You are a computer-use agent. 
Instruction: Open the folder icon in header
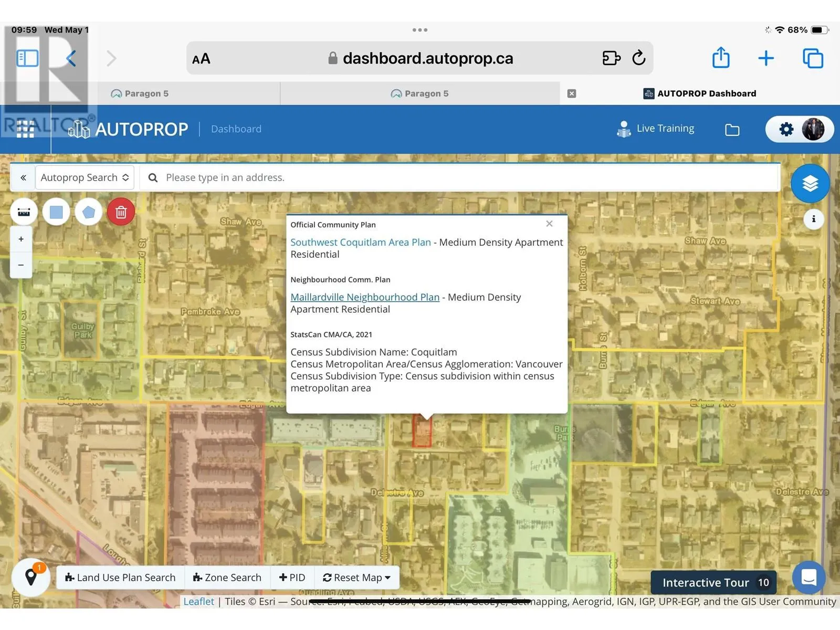pos(732,130)
